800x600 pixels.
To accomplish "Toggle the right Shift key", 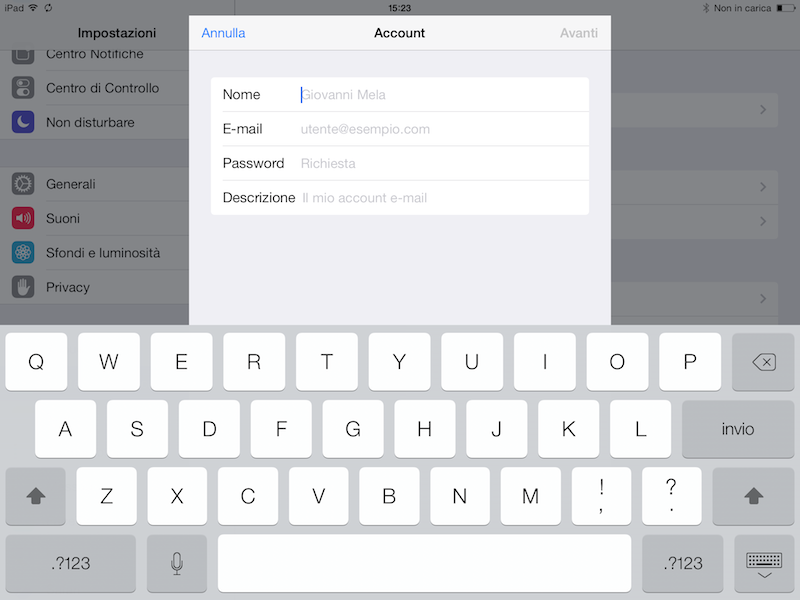I will [x=754, y=496].
